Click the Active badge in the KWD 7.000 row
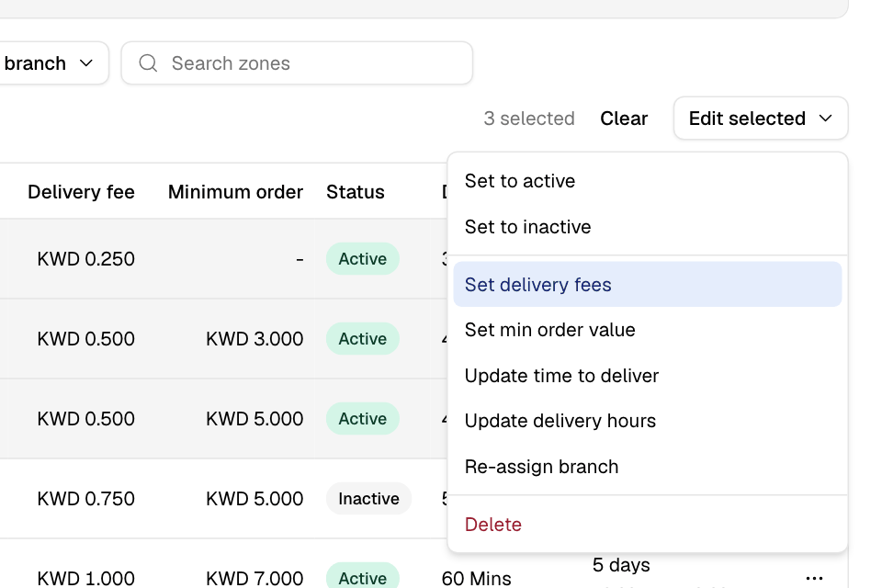 [x=363, y=576]
